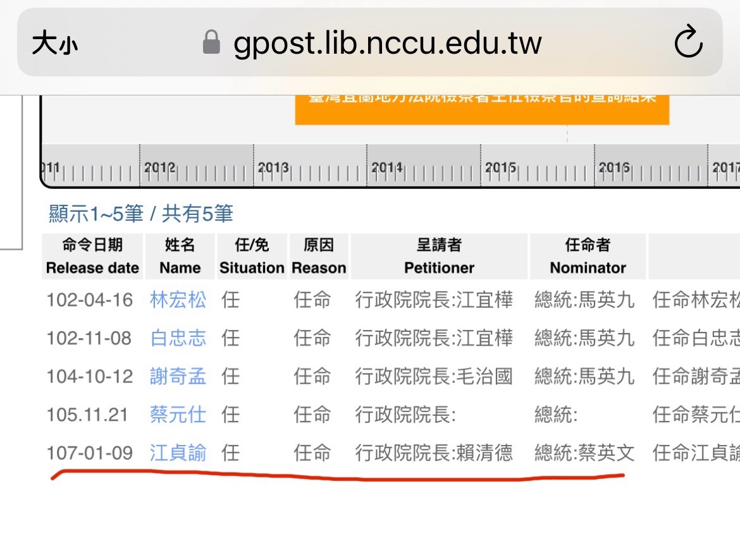Open the text size 大小 menu
Image resolution: width=740 pixels, height=560 pixels.
click(x=54, y=44)
